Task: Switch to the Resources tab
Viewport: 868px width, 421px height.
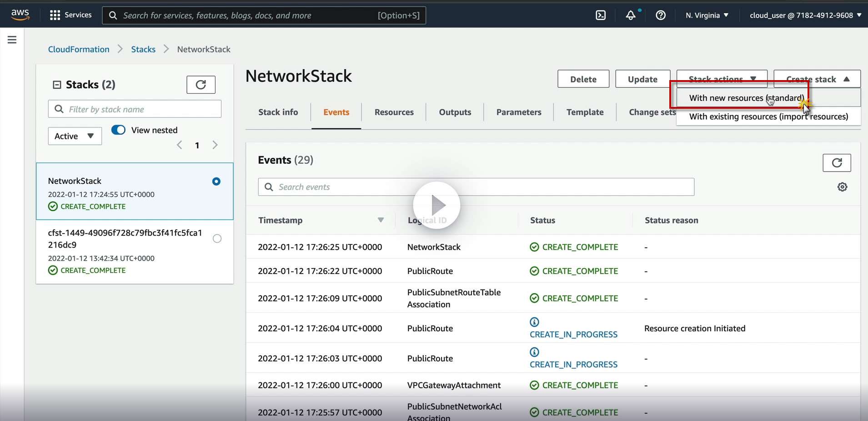Action: (394, 112)
